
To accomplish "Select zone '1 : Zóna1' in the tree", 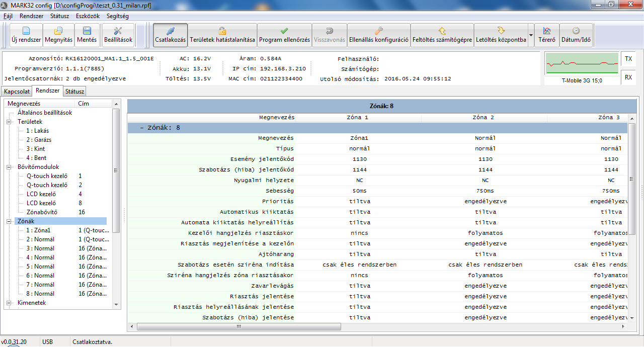I will tap(39, 230).
